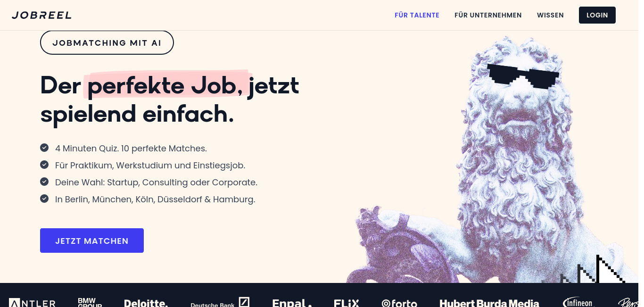The width and height of the screenshot is (644, 307).
Task: Click the forto logo
Action: (399, 303)
